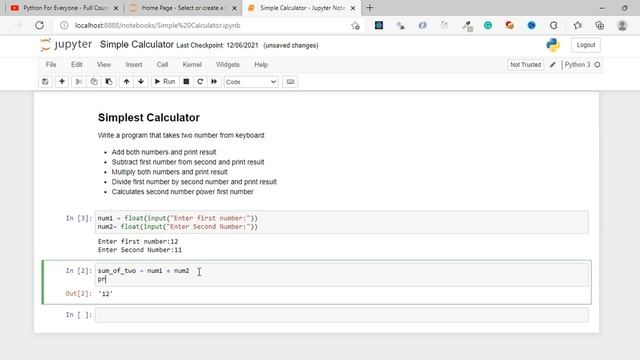Click the Out[2] '12' output
The width and height of the screenshot is (640, 360).
click(105, 293)
